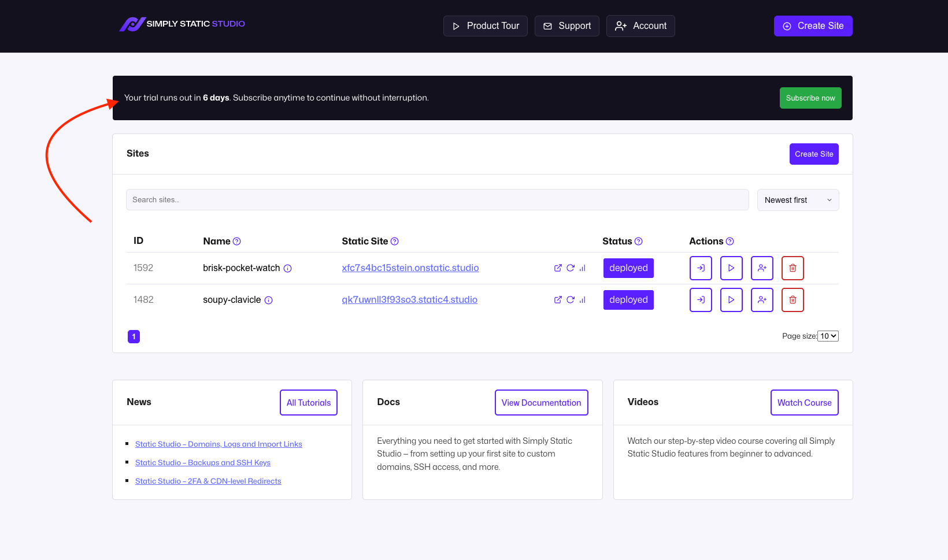This screenshot has width=948, height=560.
Task: Click the help icon beside Actions header
Action: tap(729, 242)
